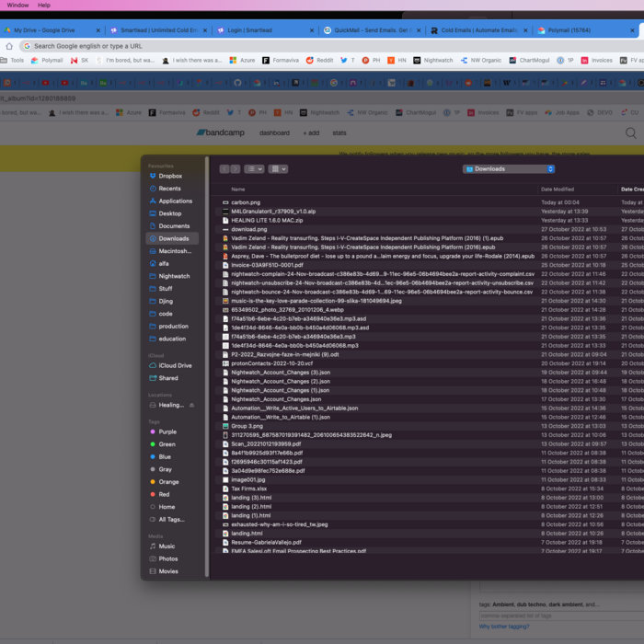Image resolution: width=644 pixels, height=644 pixels.
Task: Open the education folder in sidebar
Action: [x=172, y=339]
